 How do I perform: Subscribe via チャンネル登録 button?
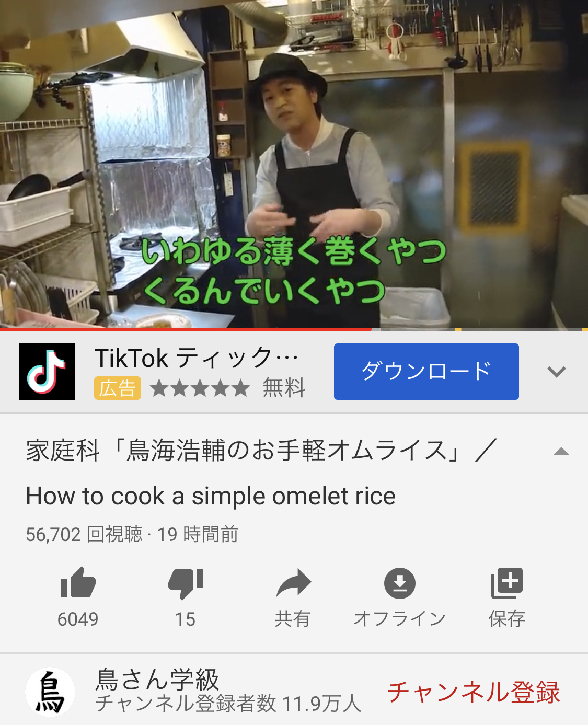click(x=474, y=692)
